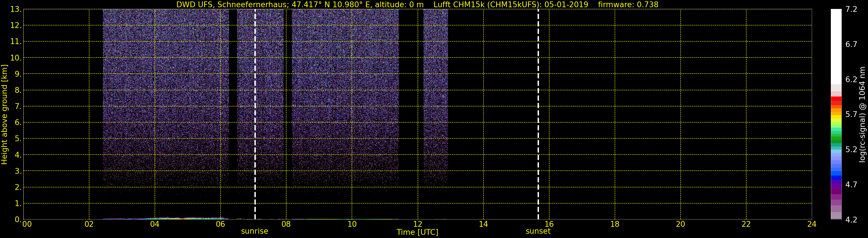Click the sunset dashed line marker
This screenshot has width=868, height=238.
(538, 114)
